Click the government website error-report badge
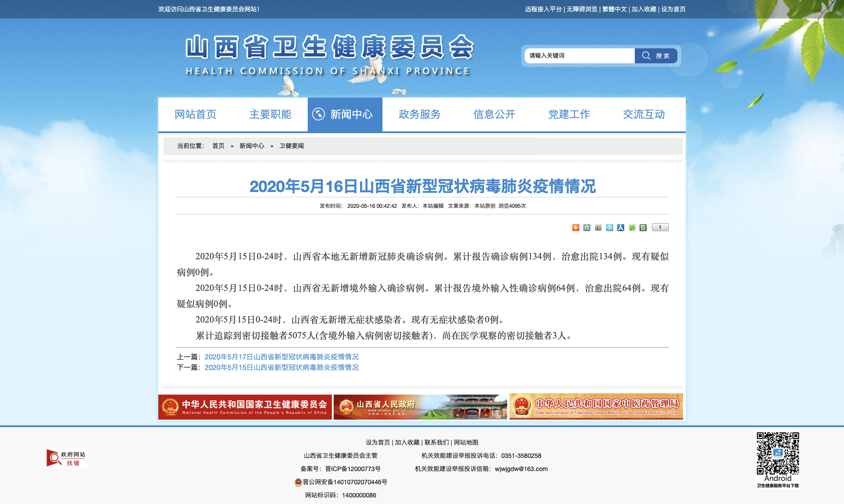This screenshot has height=504, width=844. coord(66,458)
